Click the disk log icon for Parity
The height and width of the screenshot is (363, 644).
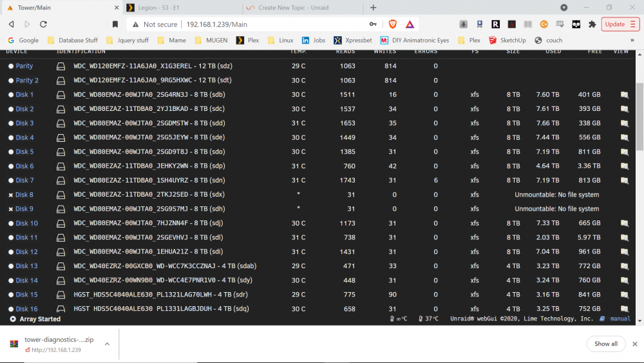coord(61,66)
